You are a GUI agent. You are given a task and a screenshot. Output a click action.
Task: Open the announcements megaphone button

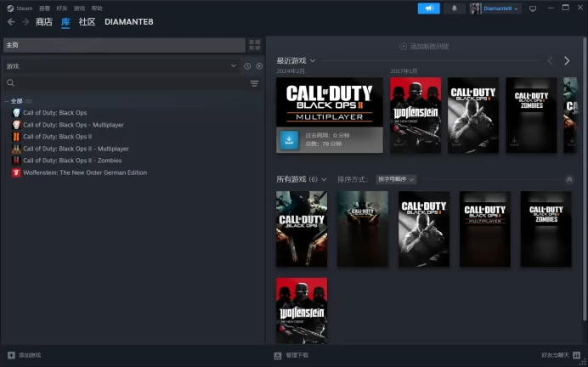[428, 8]
